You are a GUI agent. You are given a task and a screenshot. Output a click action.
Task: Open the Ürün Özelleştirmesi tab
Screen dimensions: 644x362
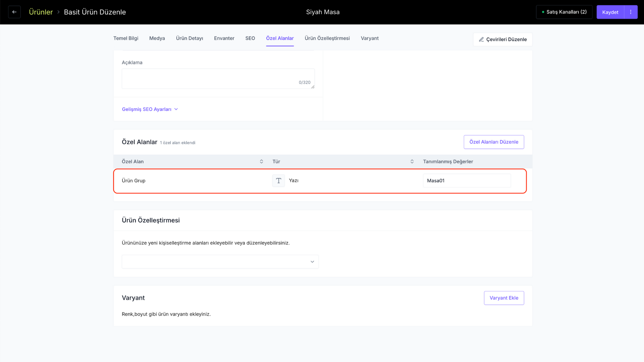[x=327, y=38]
